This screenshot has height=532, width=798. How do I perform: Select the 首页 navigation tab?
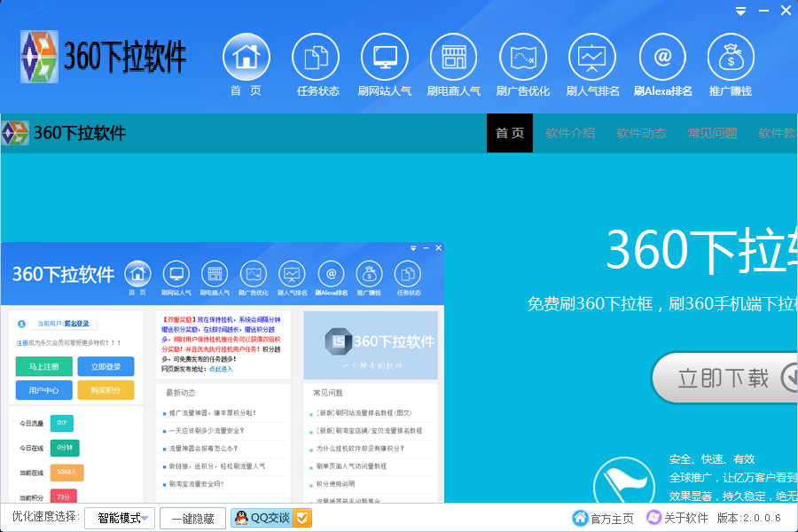tap(510, 132)
